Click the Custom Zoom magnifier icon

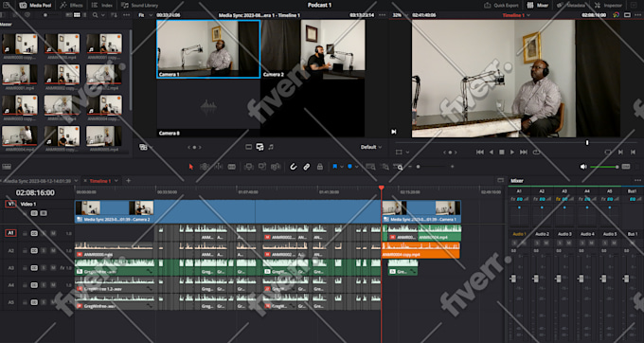(x=398, y=167)
